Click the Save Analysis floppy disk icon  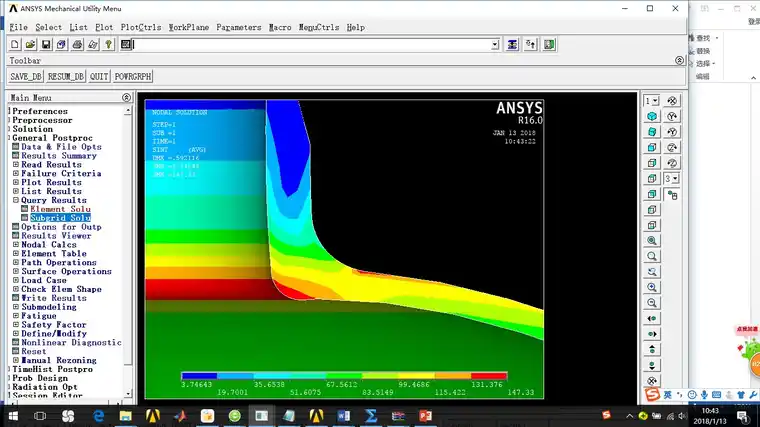tap(46, 45)
